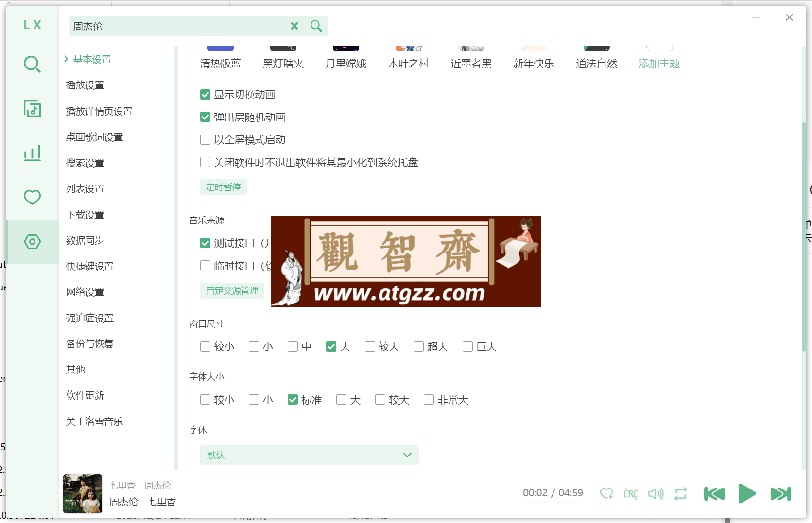Open the 七里香 album cover thumbnail
This screenshot has width=812, height=523.
[83, 494]
